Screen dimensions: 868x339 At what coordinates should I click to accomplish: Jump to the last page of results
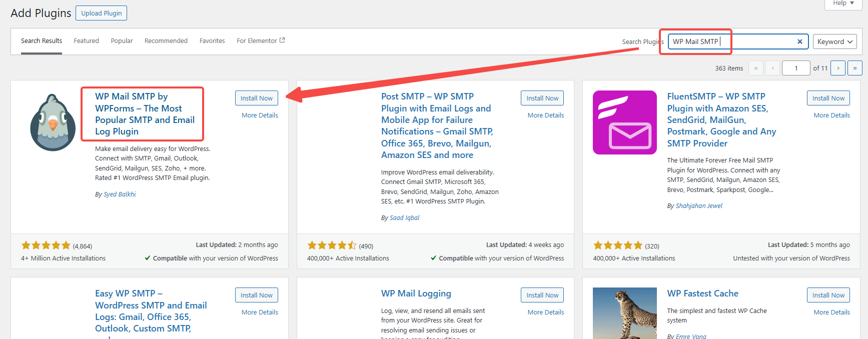[x=854, y=68]
